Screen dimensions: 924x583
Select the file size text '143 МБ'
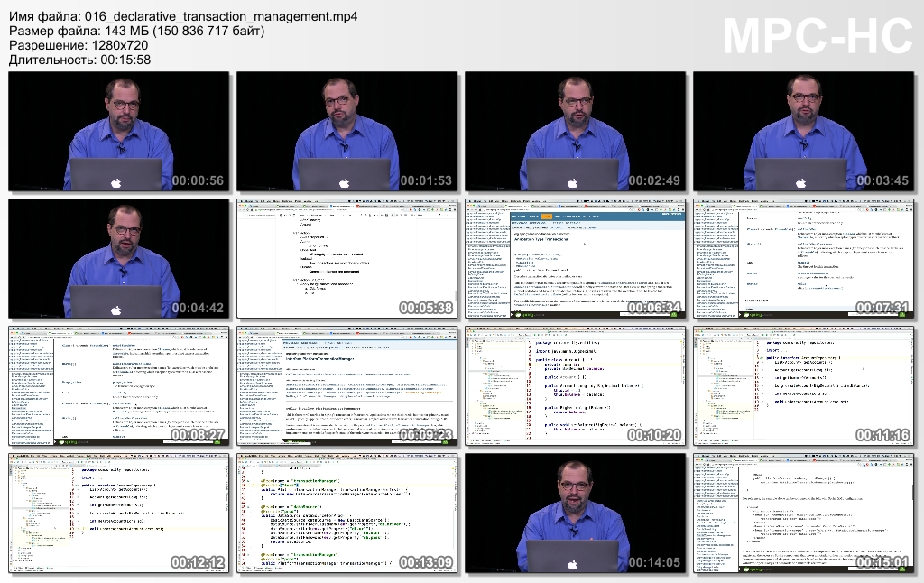[x=127, y=31]
